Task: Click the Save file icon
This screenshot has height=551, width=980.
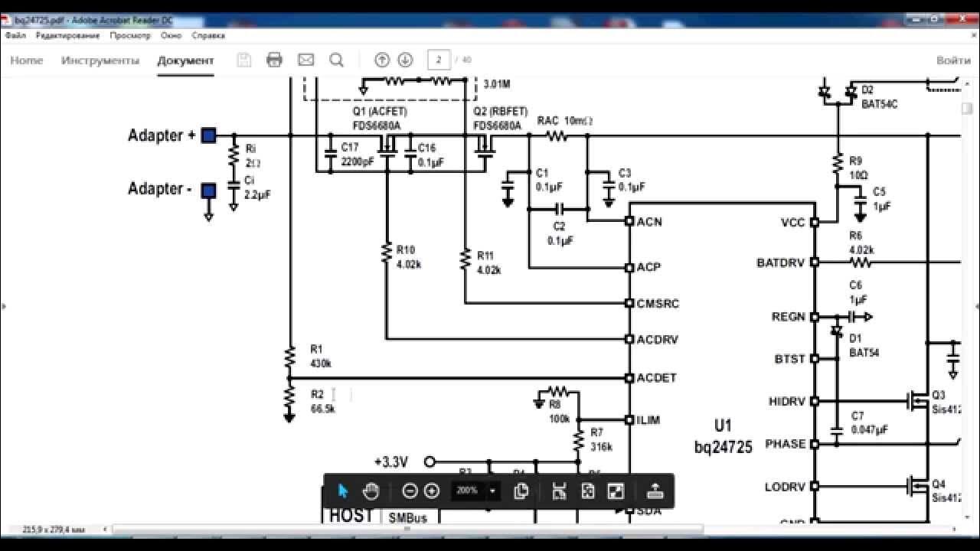Action: [244, 60]
